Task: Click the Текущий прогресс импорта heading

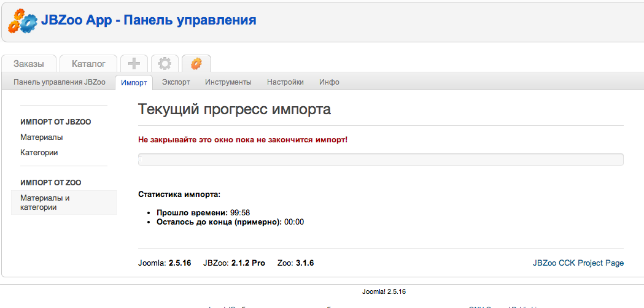Action: coord(235,110)
